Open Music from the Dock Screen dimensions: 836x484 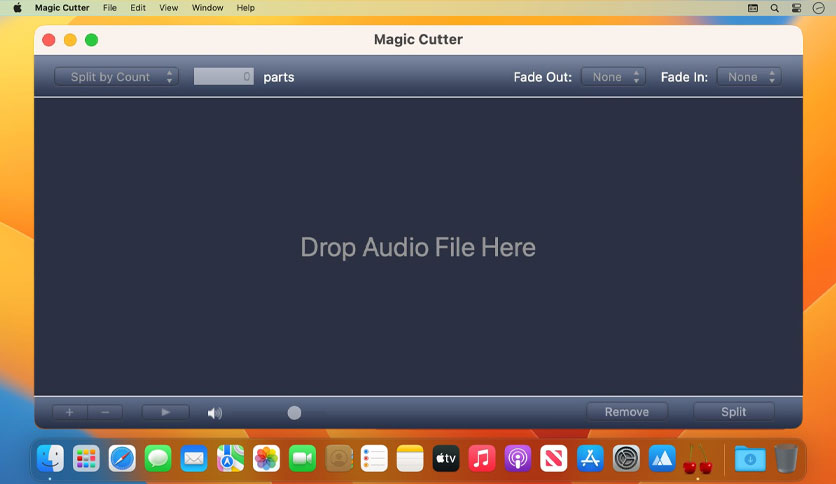coord(482,458)
